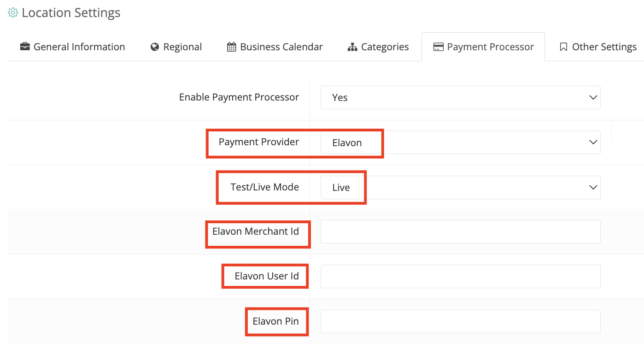This screenshot has width=644, height=344.
Task: Open the Enable Payment Processor dropdown
Action: pos(461,97)
